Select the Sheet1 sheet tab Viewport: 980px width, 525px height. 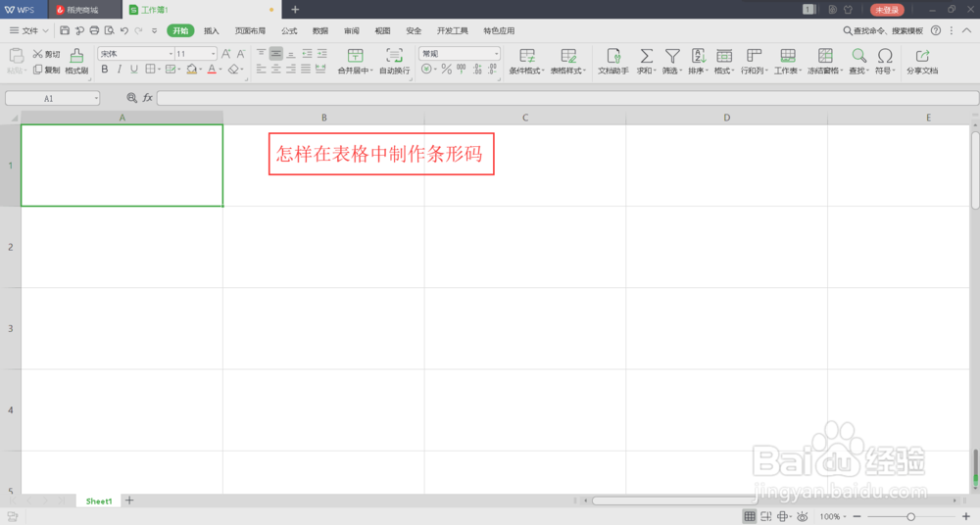tap(99, 501)
